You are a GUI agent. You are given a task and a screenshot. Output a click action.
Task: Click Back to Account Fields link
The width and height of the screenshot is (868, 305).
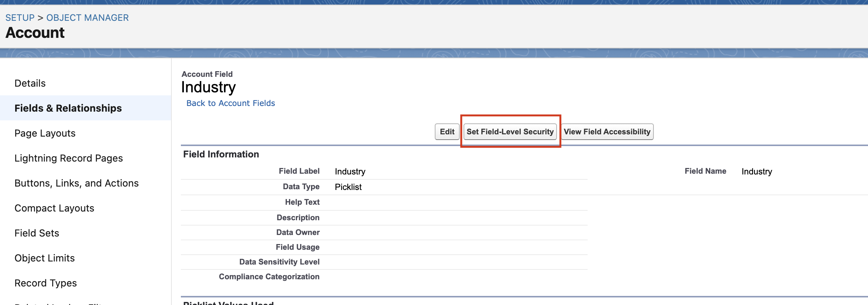pyautogui.click(x=230, y=103)
